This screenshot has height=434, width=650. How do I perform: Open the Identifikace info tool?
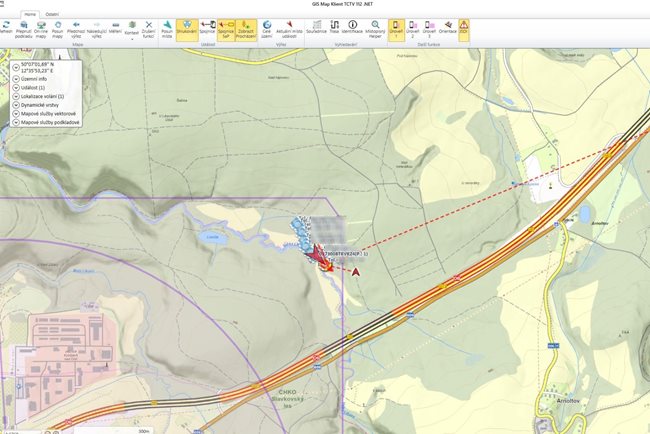pos(352,27)
